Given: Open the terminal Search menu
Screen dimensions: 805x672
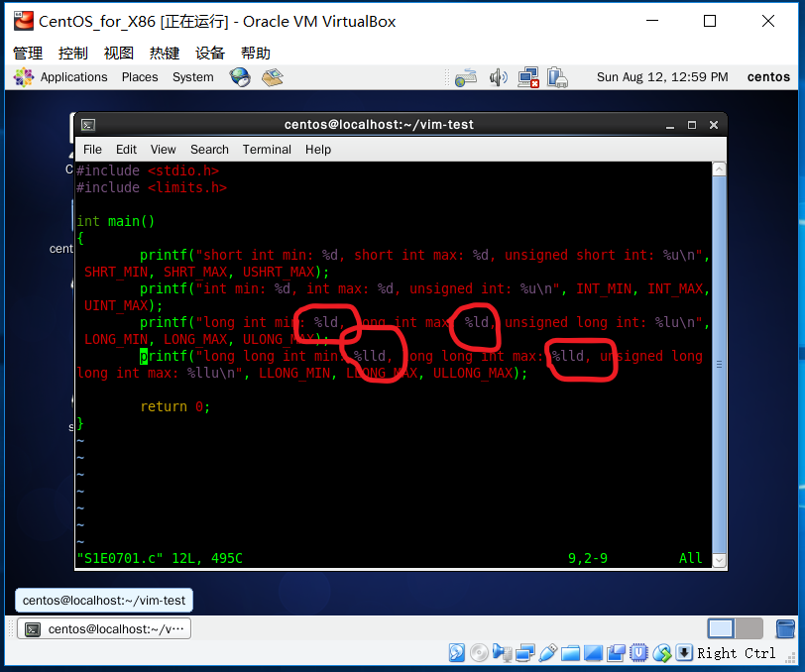Looking at the screenshot, I should (x=209, y=150).
